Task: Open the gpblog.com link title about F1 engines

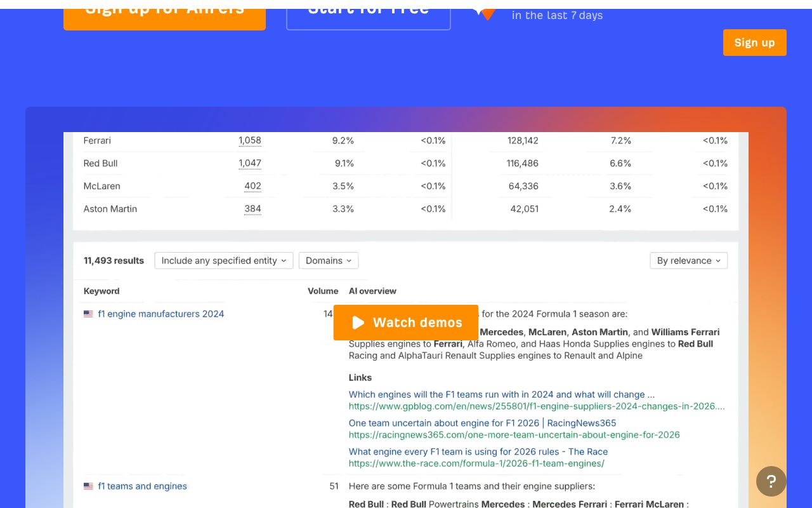Action: click(x=502, y=394)
